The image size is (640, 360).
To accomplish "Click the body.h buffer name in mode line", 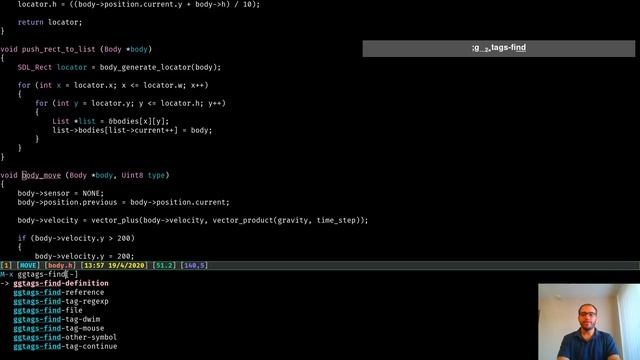I will [x=60, y=265].
